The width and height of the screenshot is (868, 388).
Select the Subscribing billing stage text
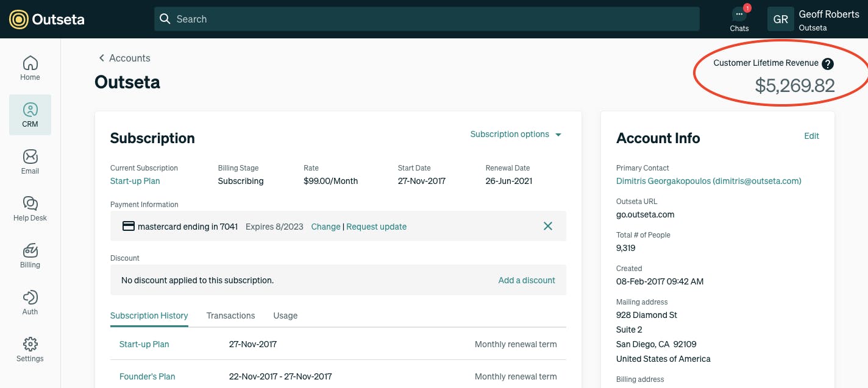coord(241,181)
